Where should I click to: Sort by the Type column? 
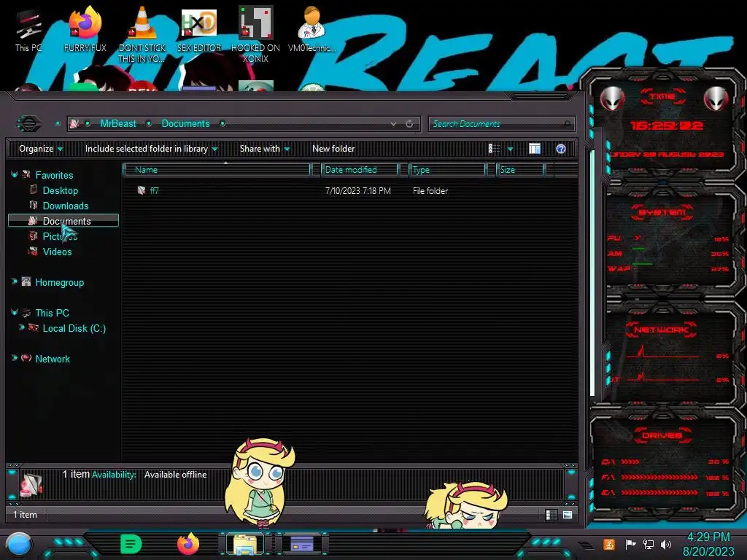[447, 170]
